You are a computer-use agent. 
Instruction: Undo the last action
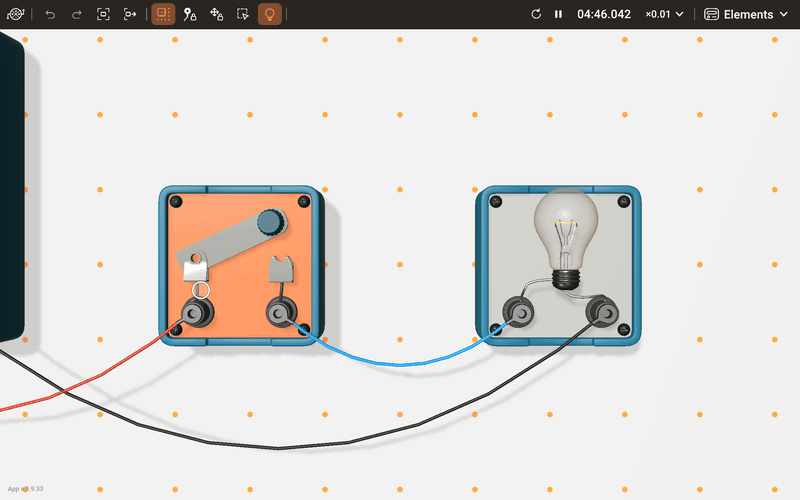50,14
